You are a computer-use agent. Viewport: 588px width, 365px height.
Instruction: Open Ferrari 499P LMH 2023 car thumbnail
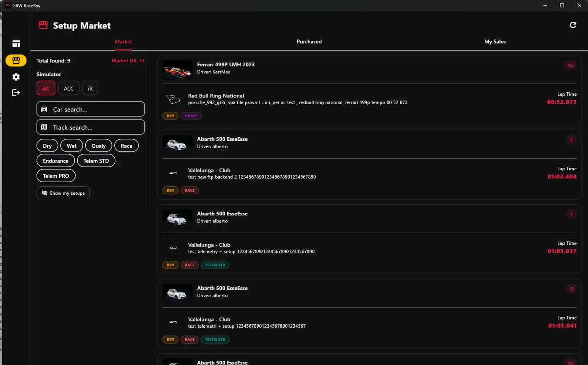pos(177,70)
